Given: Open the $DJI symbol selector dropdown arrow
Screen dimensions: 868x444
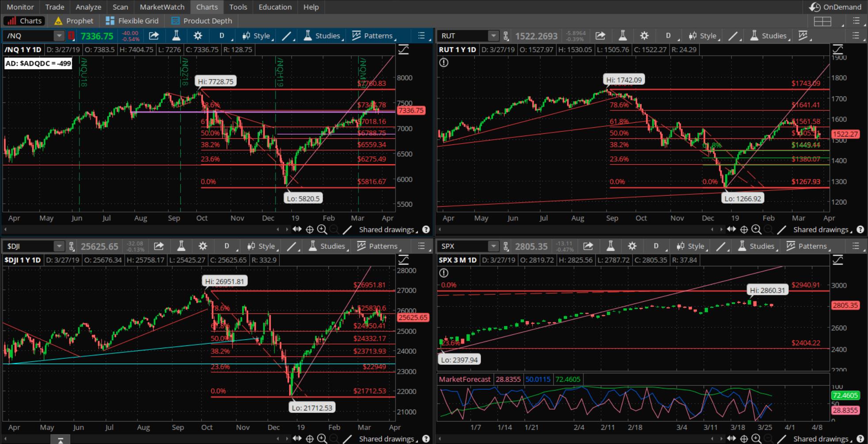Looking at the screenshot, I should tap(59, 246).
